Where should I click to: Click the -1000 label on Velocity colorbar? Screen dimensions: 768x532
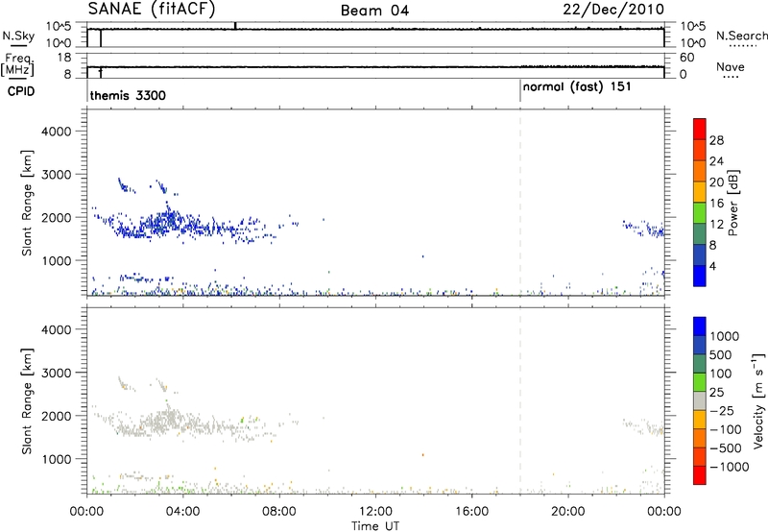tap(730, 467)
